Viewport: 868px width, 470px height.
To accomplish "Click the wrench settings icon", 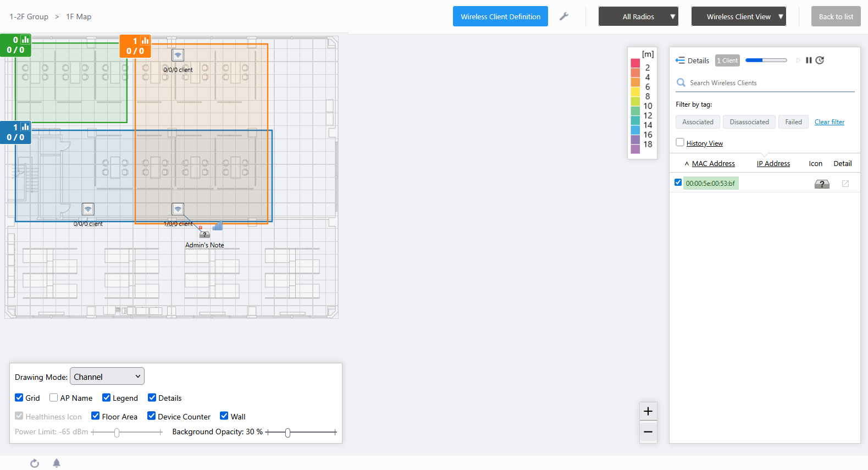I will tap(563, 16).
